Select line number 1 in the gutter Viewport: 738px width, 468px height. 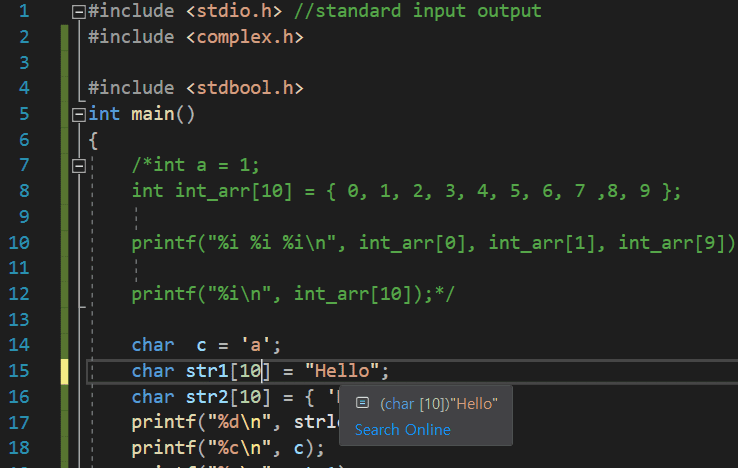tap(24, 11)
